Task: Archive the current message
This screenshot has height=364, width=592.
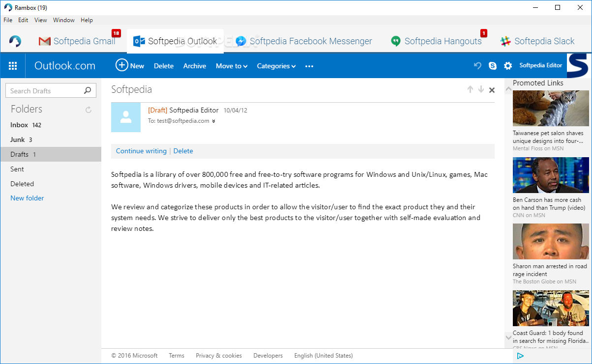Action: tap(195, 66)
